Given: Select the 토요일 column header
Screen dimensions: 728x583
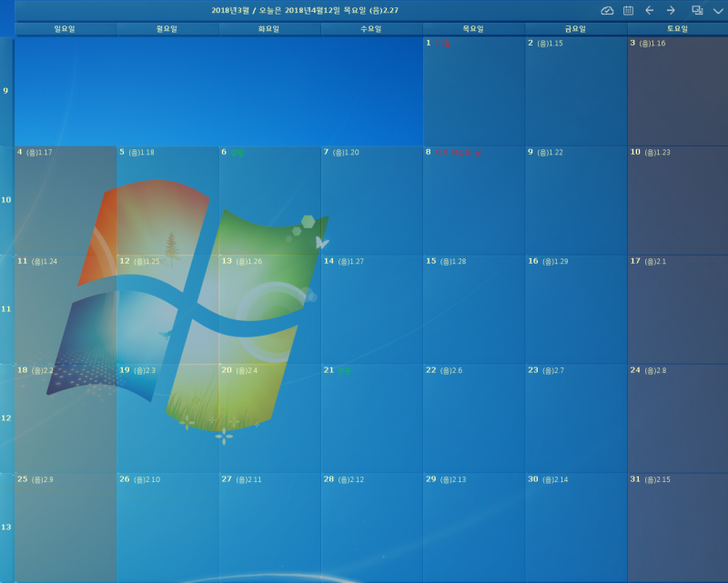Looking at the screenshot, I should click(x=678, y=29).
